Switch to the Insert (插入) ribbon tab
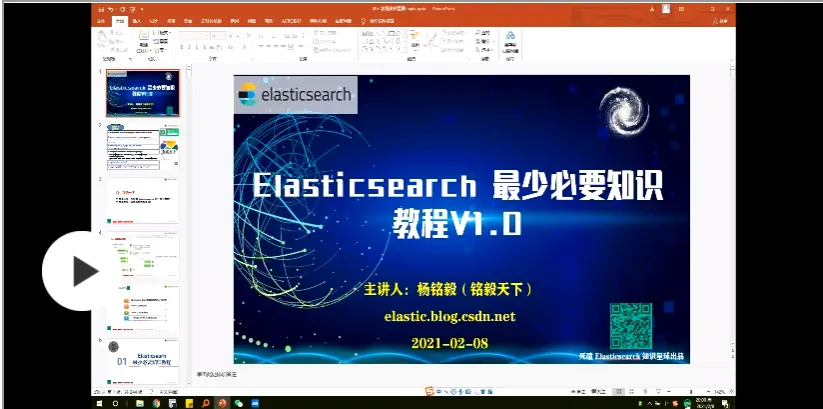 (137, 21)
